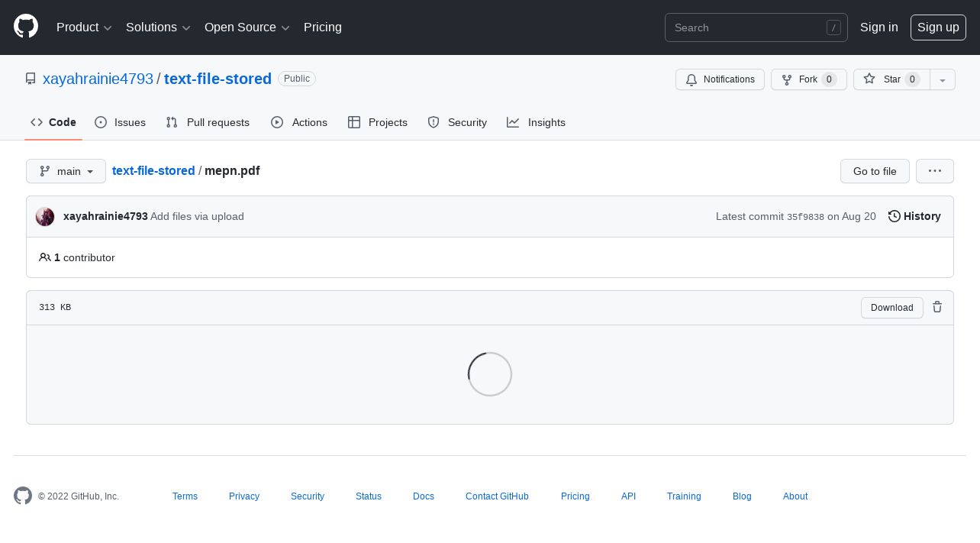Click the GitHub logo in header
The width and height of the screenshot is (980, 543).
pos(26,27)
